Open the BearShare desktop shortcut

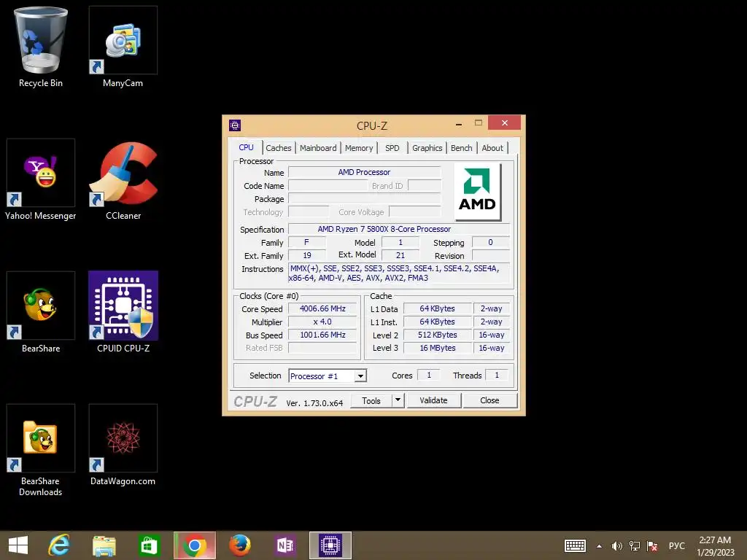(41, 312)
